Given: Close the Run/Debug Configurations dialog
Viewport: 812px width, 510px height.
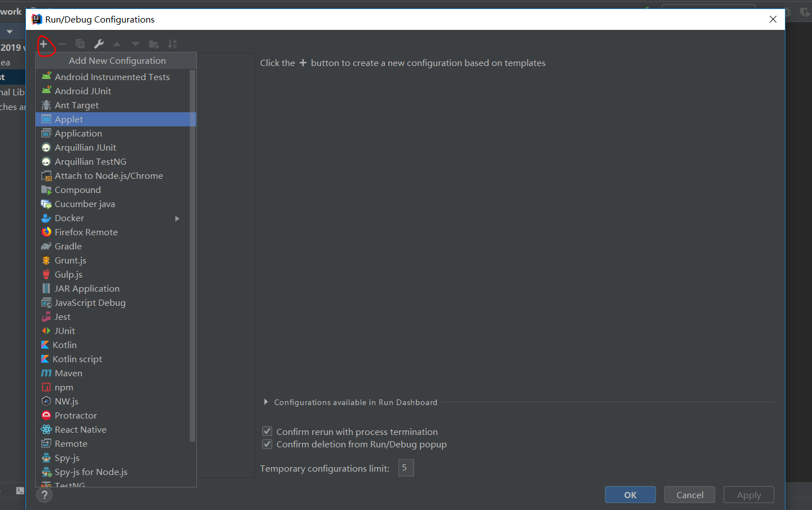Looking at the screenshot, I should pos(773,19).
